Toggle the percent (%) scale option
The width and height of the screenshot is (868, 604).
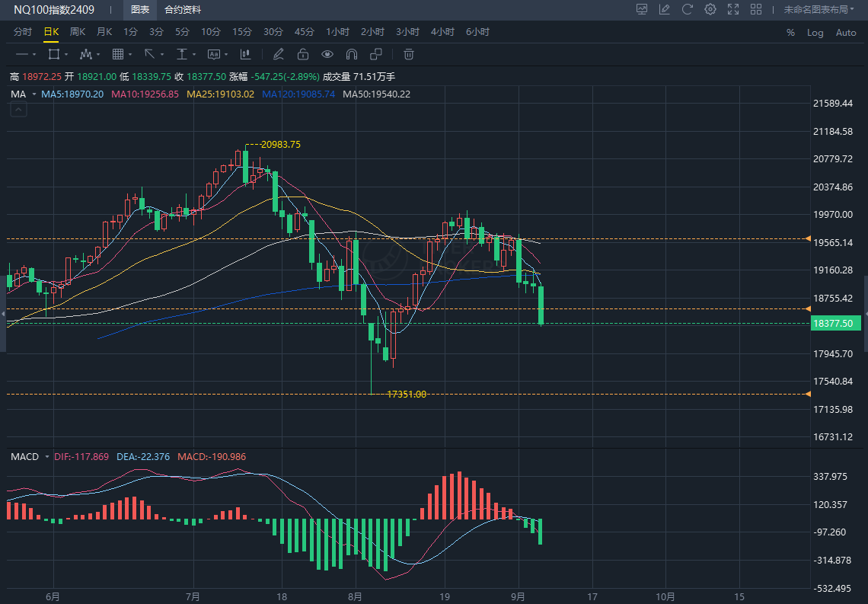(790, 33)
